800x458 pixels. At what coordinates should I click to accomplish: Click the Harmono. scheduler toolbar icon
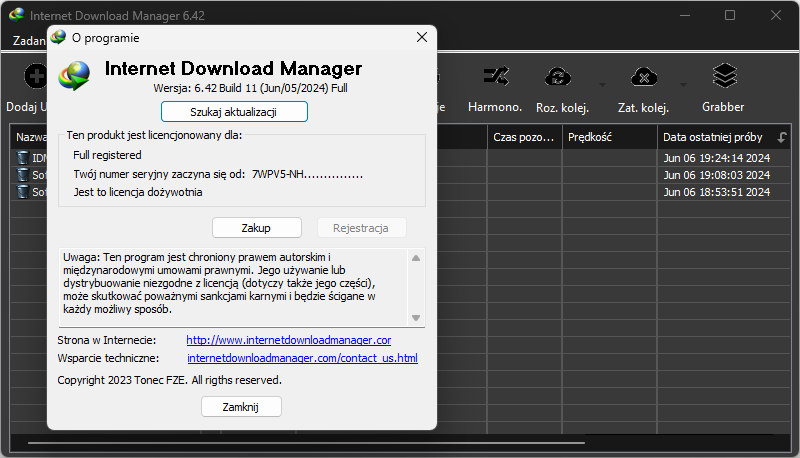(495, 77)
